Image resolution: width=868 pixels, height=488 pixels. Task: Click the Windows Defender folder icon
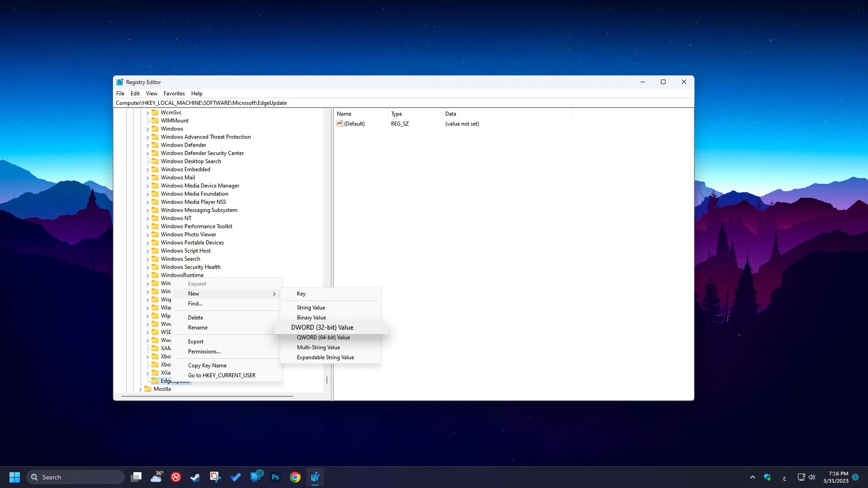(155, 145)
